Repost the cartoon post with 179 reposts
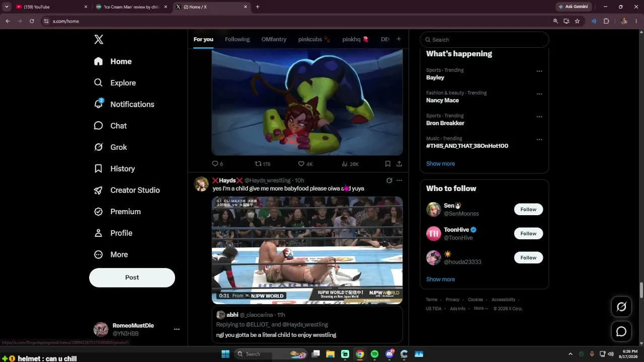 tap(263, 164)
